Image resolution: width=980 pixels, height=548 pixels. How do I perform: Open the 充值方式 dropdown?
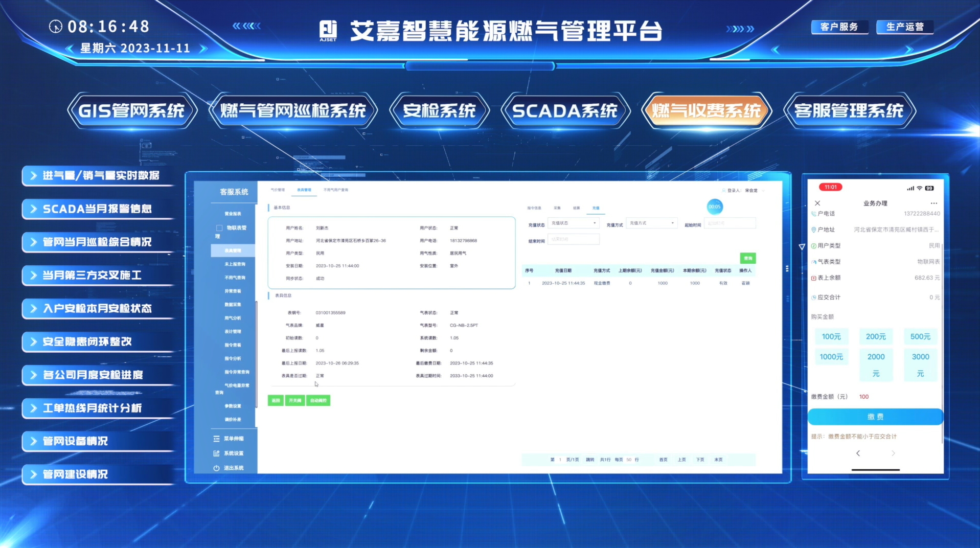[651, 223]
